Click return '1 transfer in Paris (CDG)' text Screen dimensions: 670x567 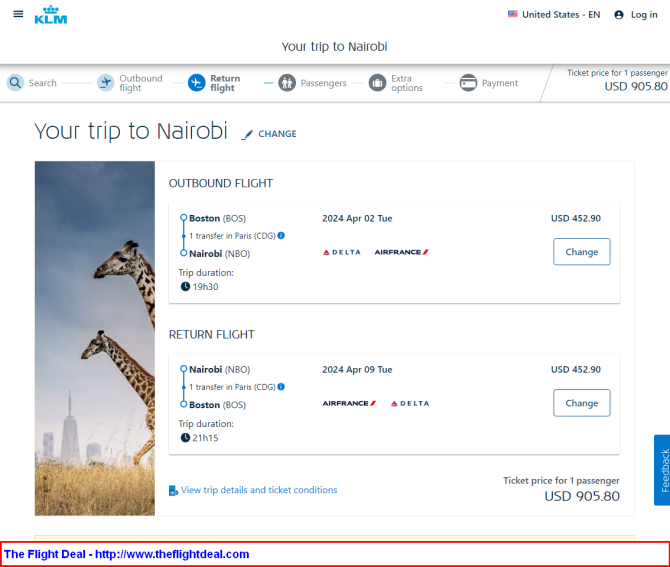232,387
